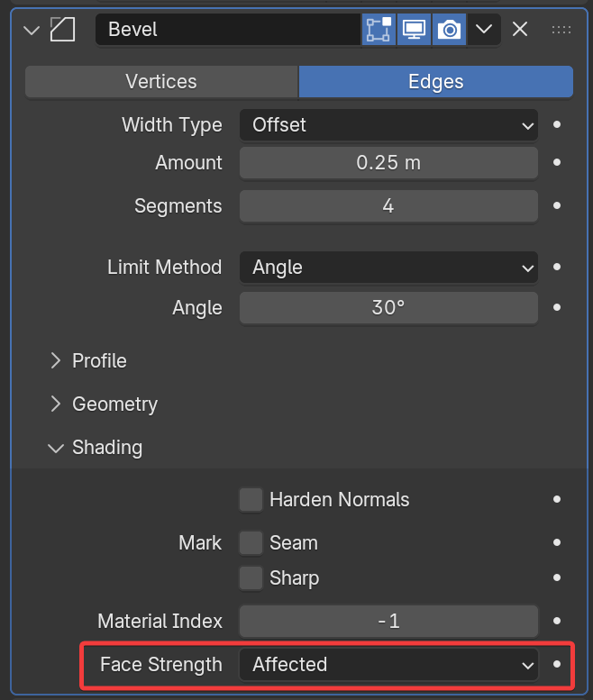Click the modifier drag handle grip
Image resolution: width=593 pixels, height=700 pixels.
pyautogui.click(x=561, y=29)
